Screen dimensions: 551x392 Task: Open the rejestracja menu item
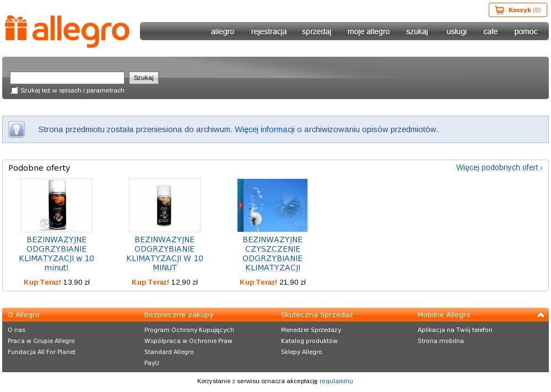(269, 31)
